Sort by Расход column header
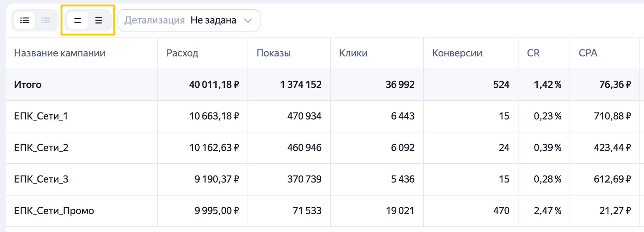 (x=182, y=53)
